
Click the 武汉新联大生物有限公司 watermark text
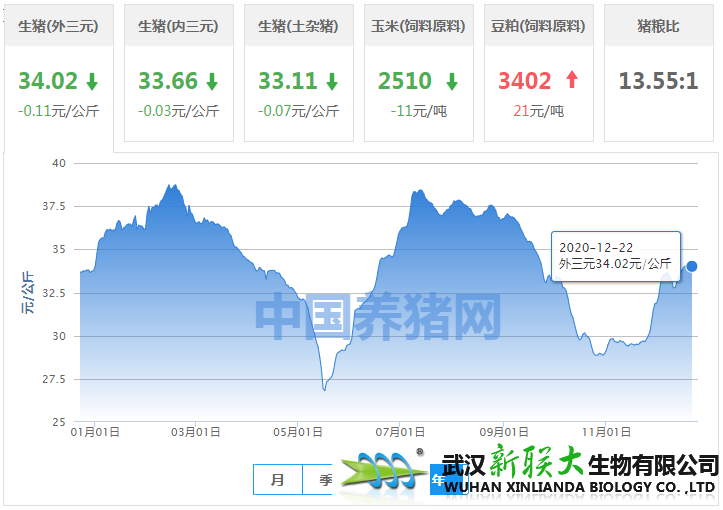point(580,472)
